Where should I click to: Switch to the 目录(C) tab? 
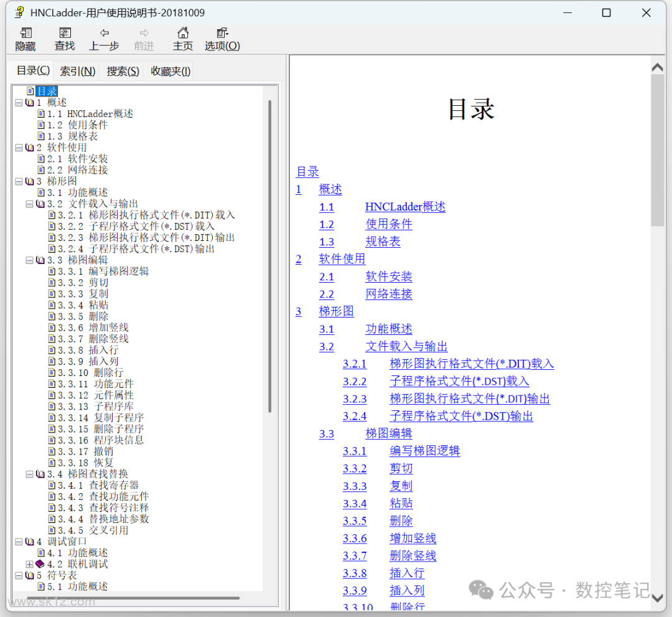click(32, 71)
